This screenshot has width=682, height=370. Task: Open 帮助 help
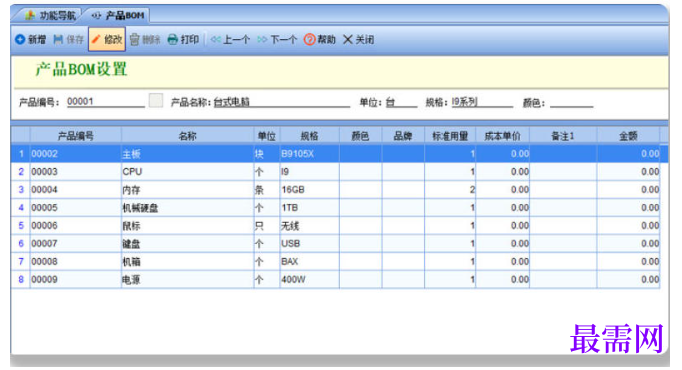[320, 40]
